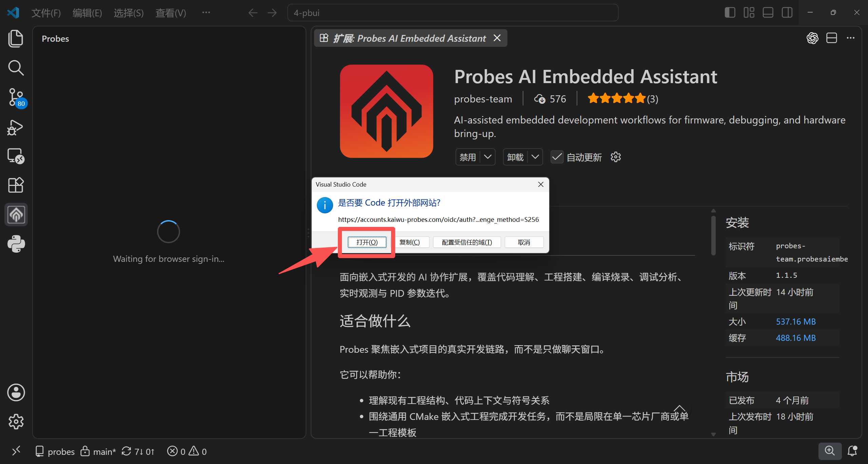
Task: Click the Disable (禁用) button
Action: [468, 157]
